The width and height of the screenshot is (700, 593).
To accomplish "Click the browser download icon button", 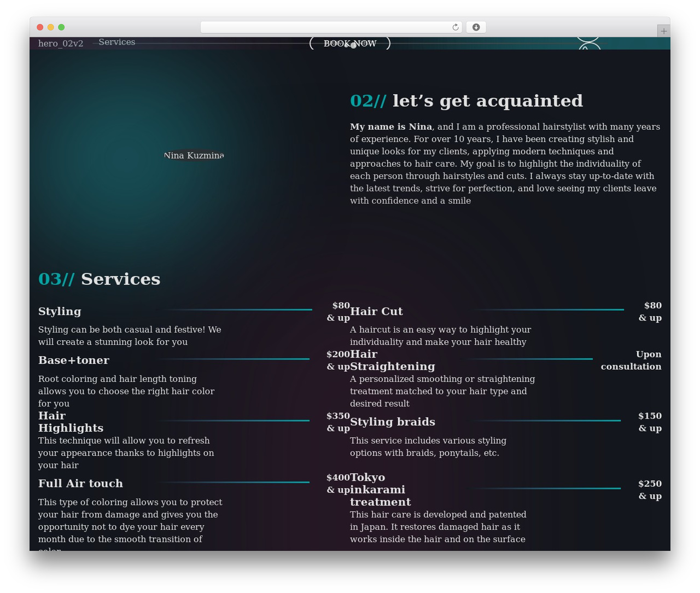I will tap(476, 27).
